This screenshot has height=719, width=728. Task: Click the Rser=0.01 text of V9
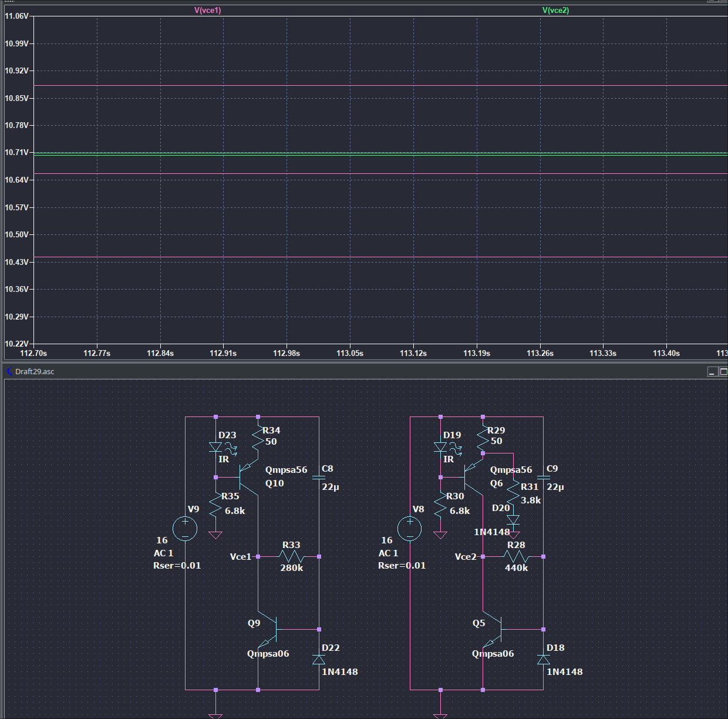coord(177,566)
